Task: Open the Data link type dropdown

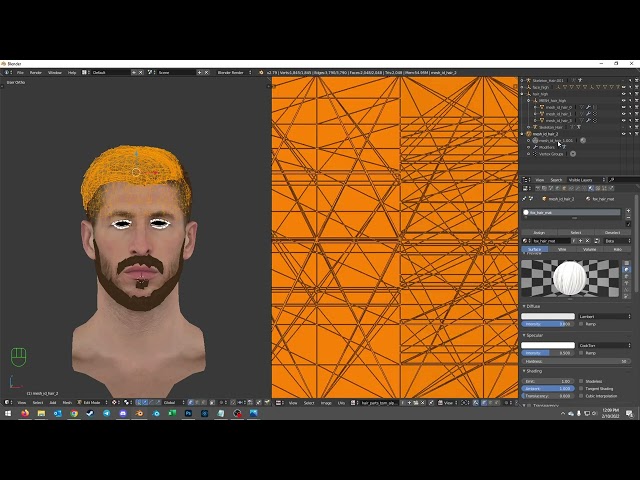Action: point(618,241)
